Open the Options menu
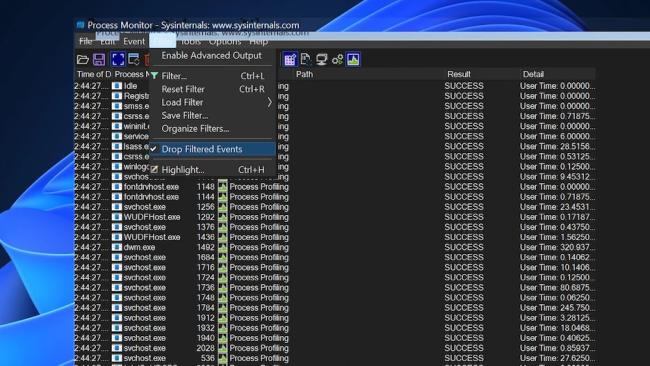 point(225,41)
